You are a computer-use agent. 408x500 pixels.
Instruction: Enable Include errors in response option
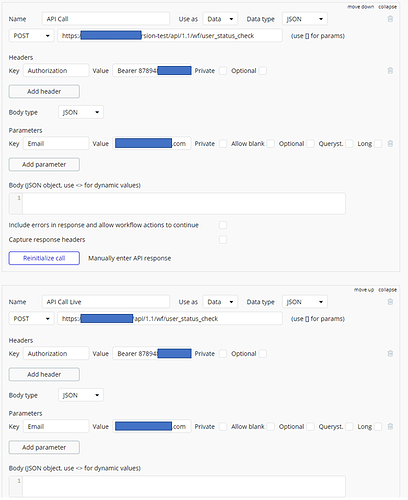tap(223, 225)
